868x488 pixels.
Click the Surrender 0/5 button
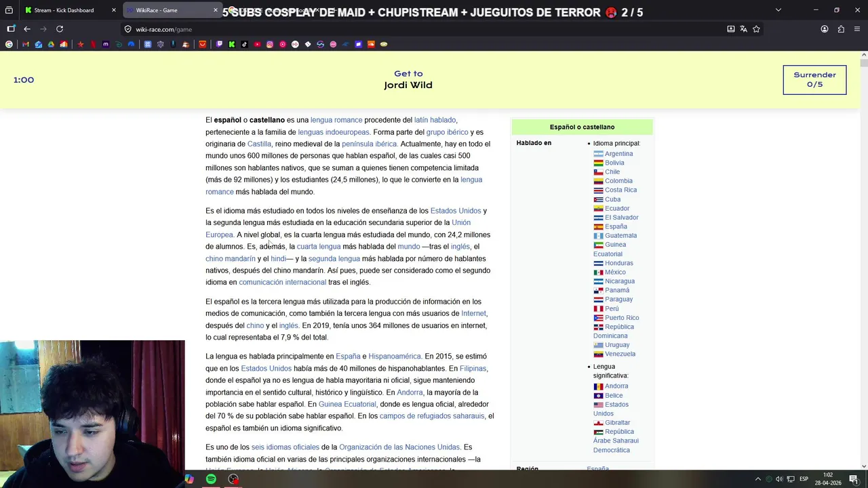814,79
